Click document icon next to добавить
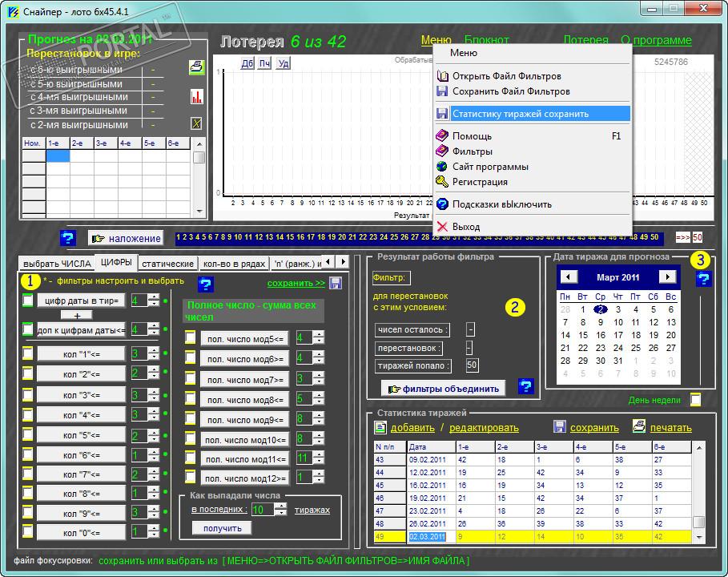Viewport: 728px width, 577px height. pyautogui.click(x=380, y=427)
